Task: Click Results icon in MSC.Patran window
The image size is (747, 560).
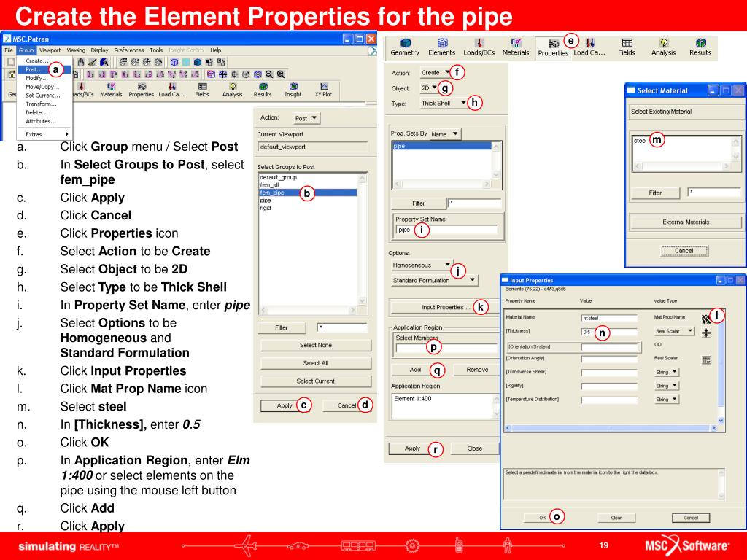Action: pos(263,90)
